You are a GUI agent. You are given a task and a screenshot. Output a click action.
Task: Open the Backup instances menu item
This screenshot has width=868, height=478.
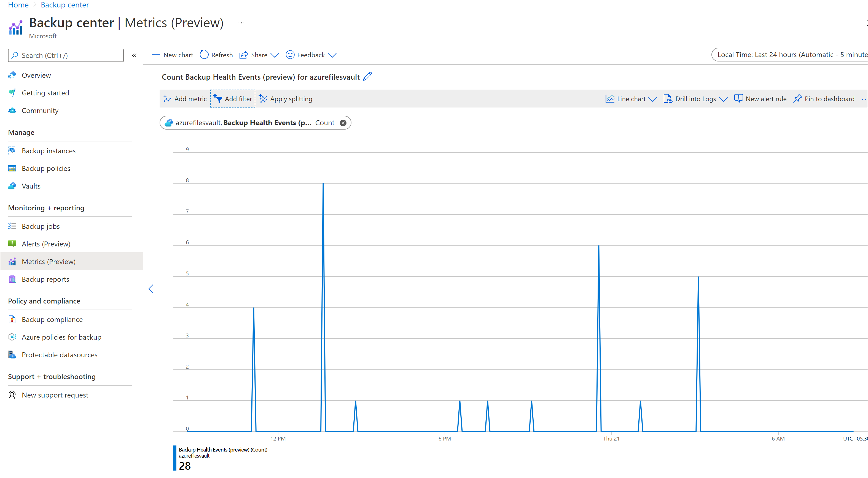coord(48,150)
